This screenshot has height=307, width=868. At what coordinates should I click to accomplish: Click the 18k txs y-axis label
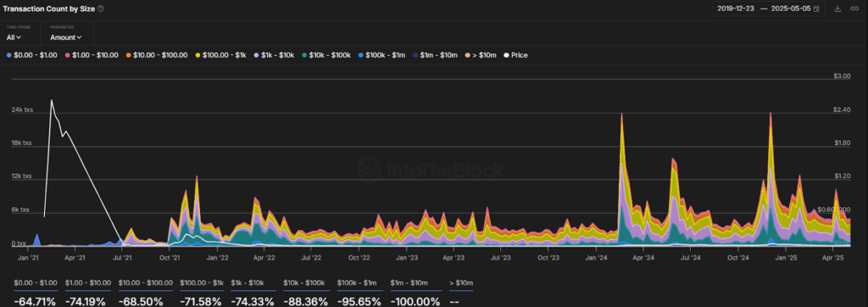tap(22, 143)
